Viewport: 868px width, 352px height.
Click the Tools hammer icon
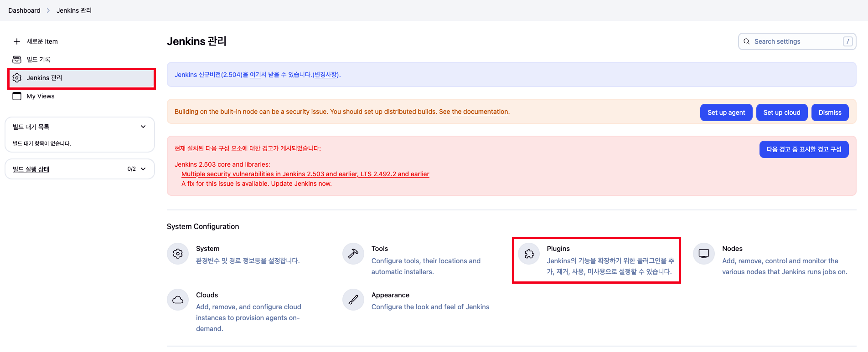click(353, 254)
